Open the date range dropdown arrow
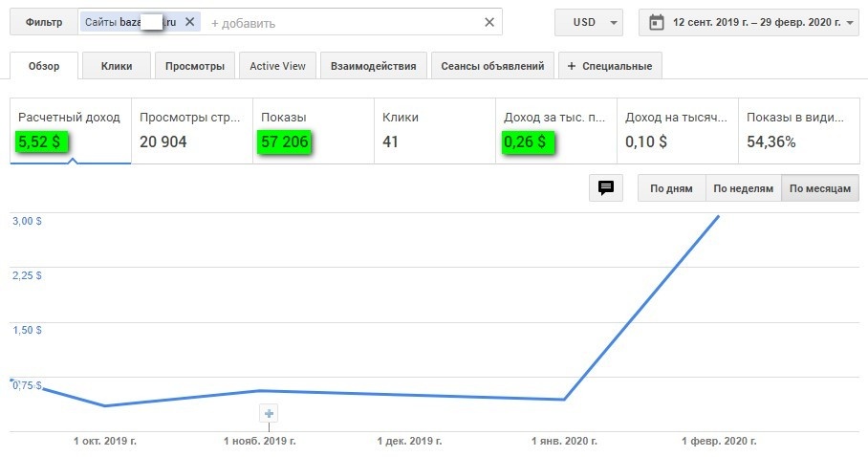This screenshot has height=457, width=868. point(850,23)
